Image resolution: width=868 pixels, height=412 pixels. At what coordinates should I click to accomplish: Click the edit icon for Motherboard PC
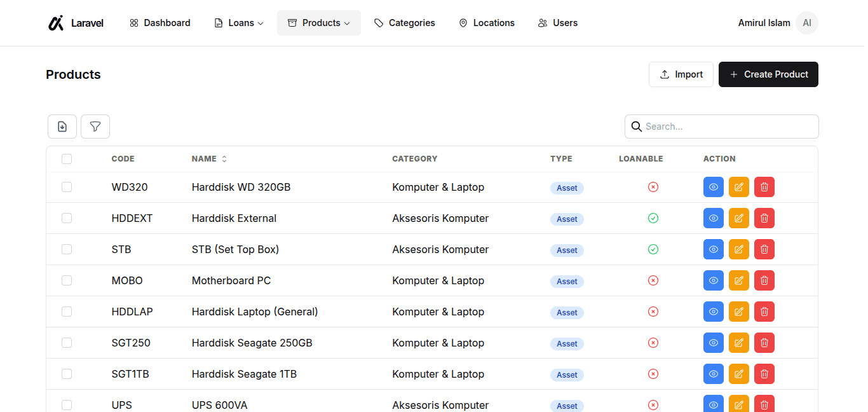click(x=739, y=280)
